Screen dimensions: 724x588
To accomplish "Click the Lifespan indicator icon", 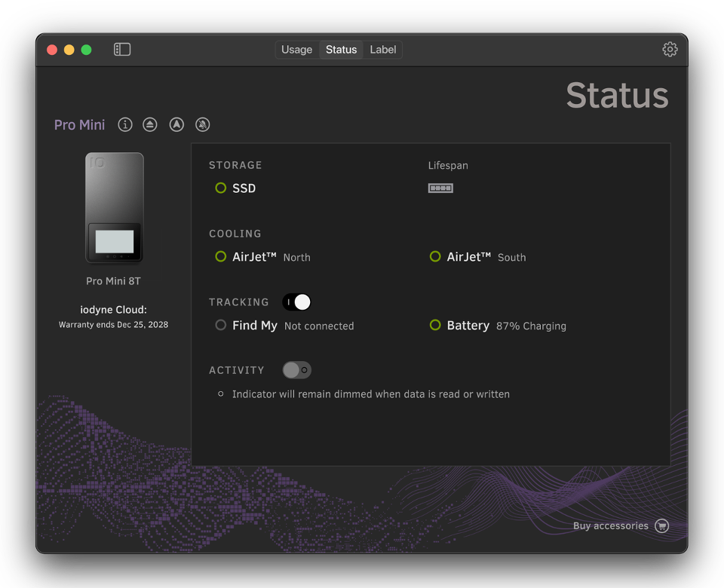I will coord(440,188).
